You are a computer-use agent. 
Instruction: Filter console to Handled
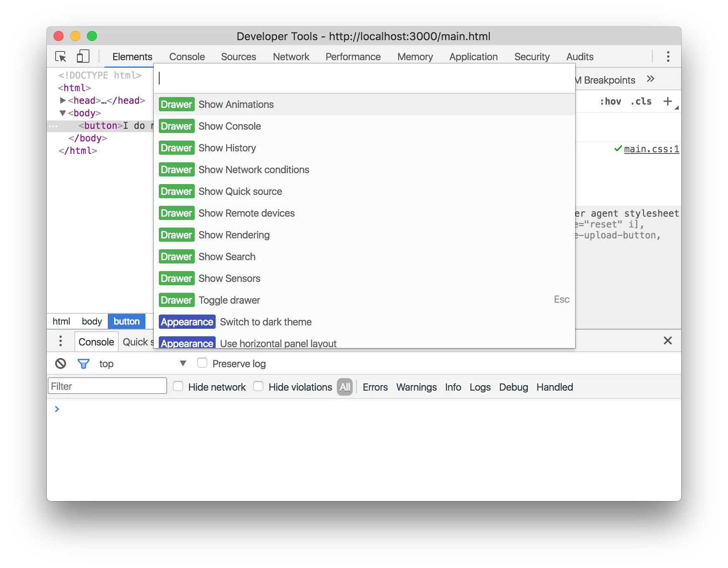click(x=555, y=387)
